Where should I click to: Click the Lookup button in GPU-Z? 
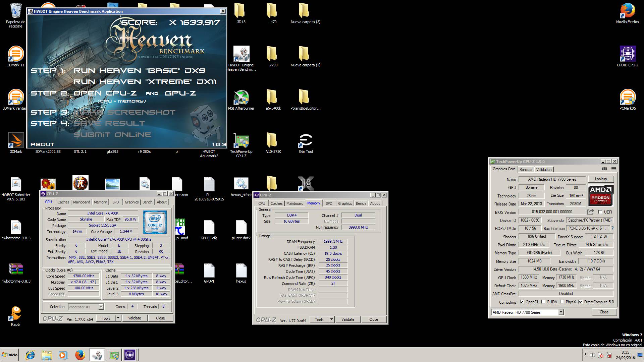pyautogui.click(x=601, y=179)
